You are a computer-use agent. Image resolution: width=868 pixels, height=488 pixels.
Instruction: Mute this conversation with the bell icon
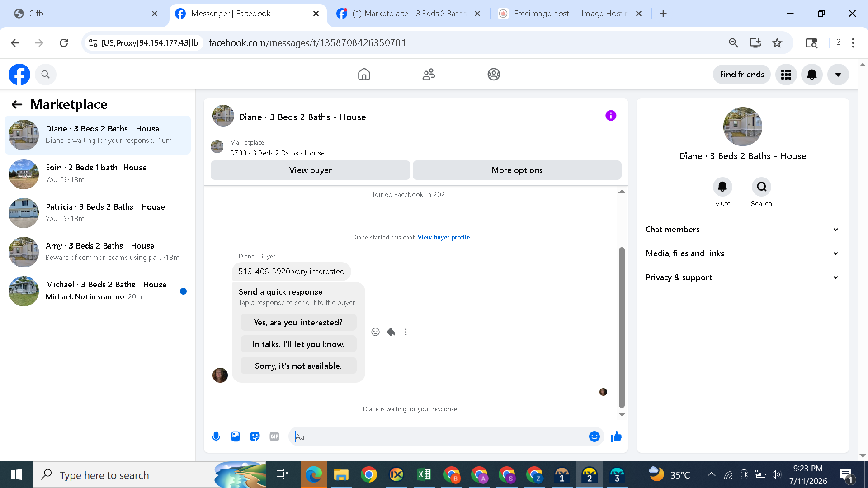[x=722, y=187]
